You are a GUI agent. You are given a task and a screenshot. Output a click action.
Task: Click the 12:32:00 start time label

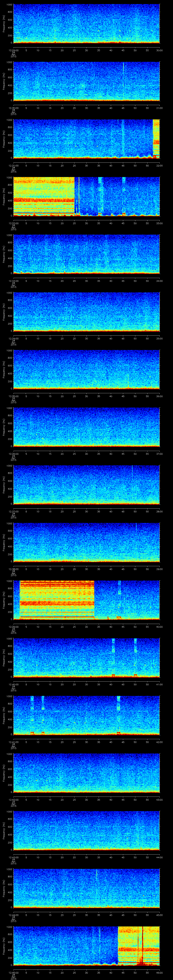tap(13, 223)
